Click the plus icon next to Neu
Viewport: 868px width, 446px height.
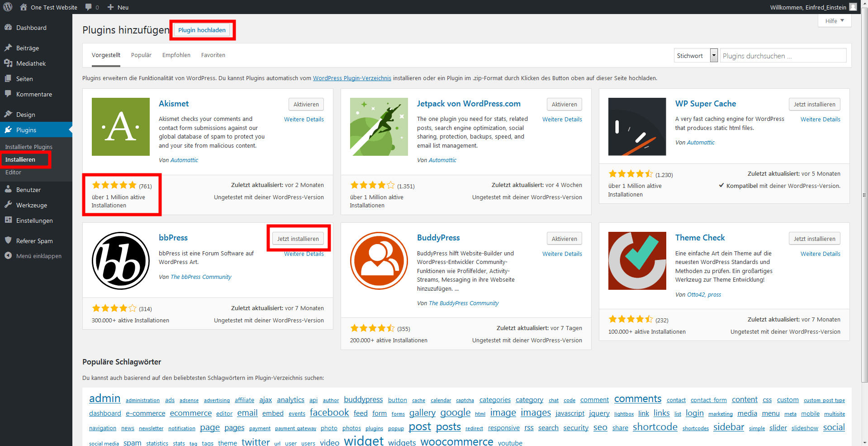point(110,7)
